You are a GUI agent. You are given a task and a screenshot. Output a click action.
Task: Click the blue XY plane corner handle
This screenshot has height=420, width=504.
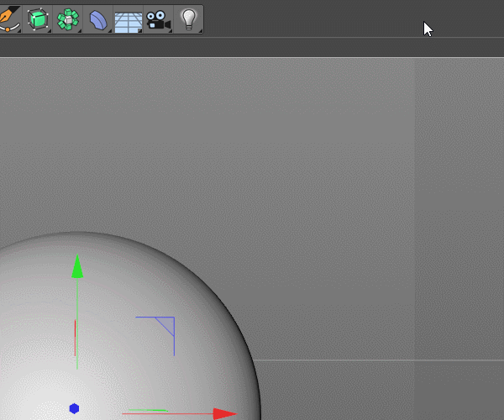coord(167,324)
